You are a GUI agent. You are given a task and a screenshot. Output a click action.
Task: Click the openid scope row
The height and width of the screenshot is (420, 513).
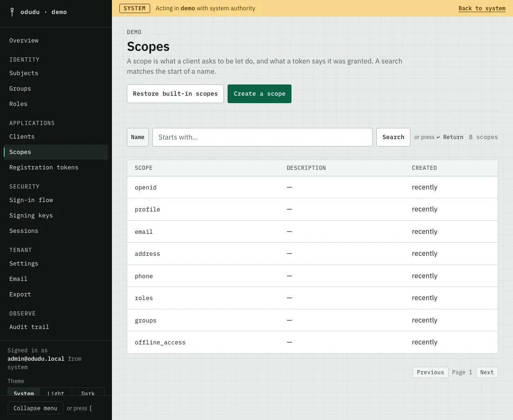pos(312,187)
